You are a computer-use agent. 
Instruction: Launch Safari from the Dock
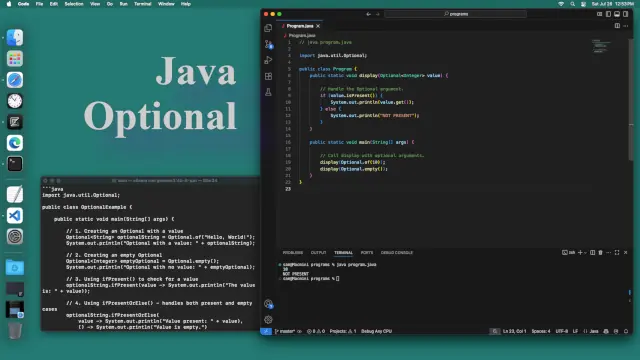coord(15,80)
